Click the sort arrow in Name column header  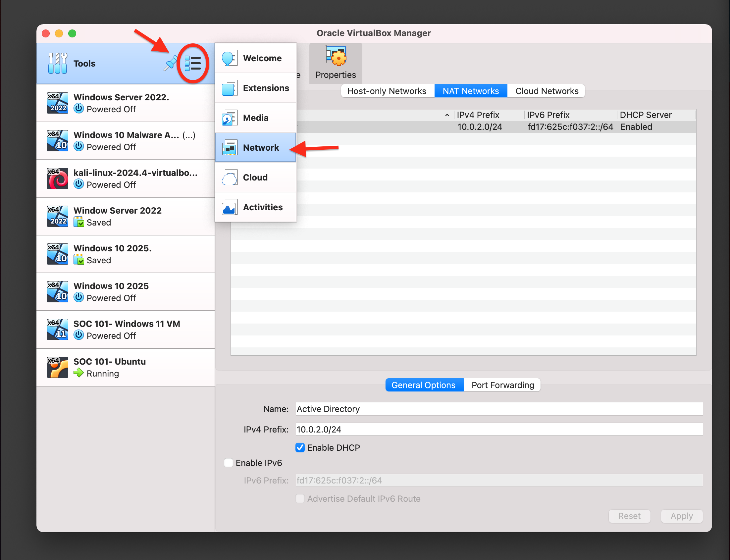447,115
